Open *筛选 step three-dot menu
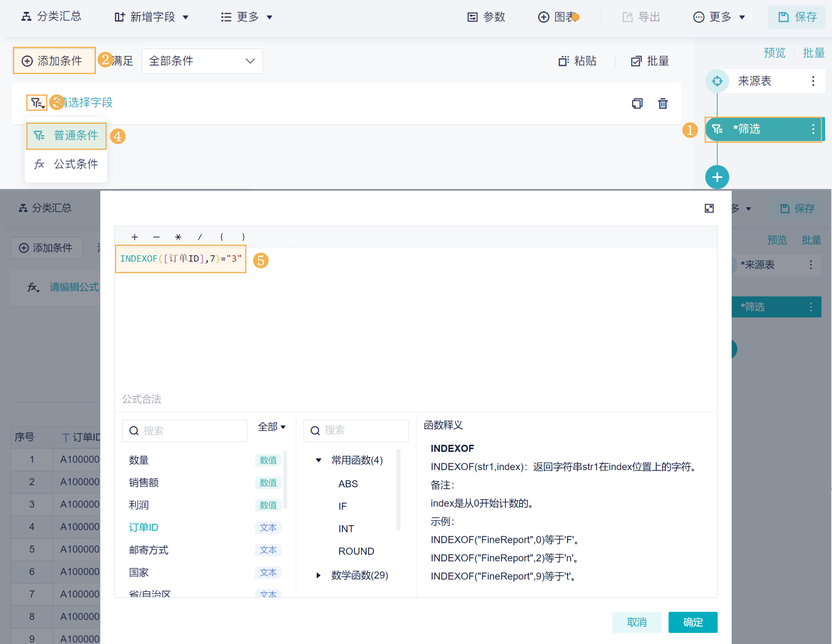This screenshot has width=832, height=644. click(813, 129)
